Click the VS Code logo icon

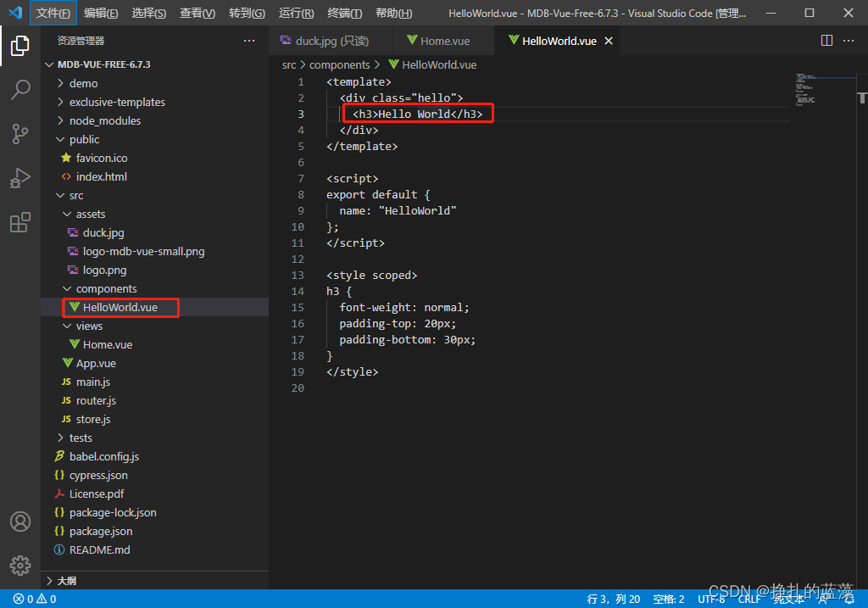point(15,12)
